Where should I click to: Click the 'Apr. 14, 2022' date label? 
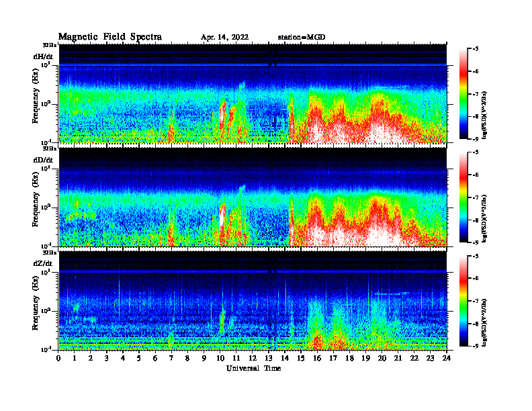pos(224,38)
